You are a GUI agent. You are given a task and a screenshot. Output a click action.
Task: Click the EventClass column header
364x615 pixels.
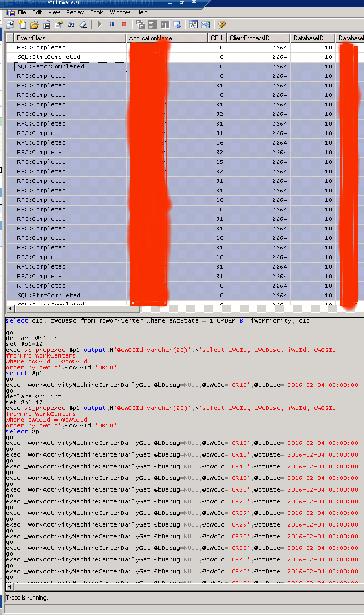70,38
